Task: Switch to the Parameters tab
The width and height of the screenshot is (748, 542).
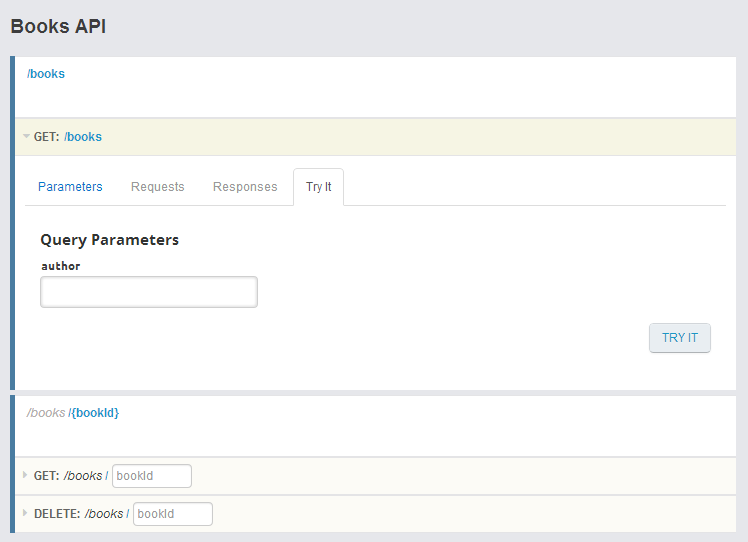Action: coord(70,187)
